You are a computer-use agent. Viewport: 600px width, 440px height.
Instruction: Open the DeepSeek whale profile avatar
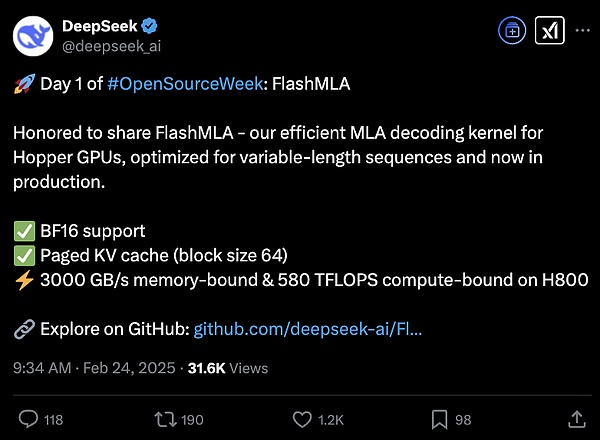pyautogui.click(x=33, y=34)
